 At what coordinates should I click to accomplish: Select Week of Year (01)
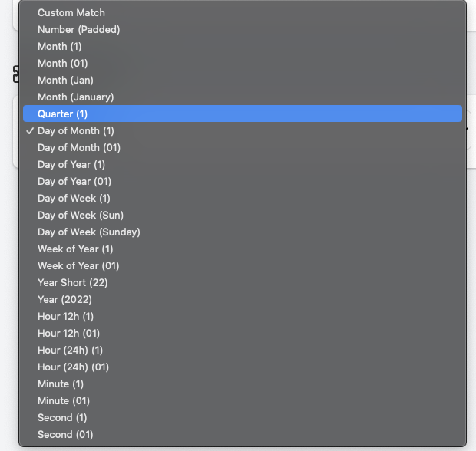[x=78, y=266]
